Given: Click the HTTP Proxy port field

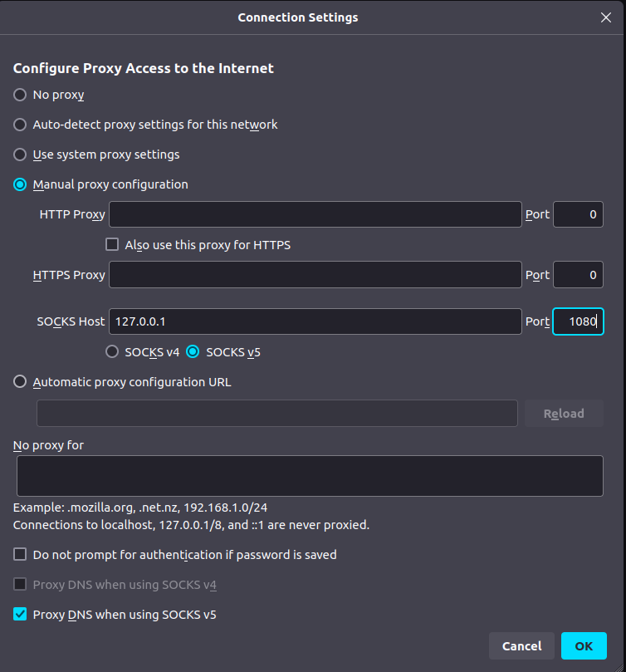Looking at the screenshot, I should coord(578,214).
